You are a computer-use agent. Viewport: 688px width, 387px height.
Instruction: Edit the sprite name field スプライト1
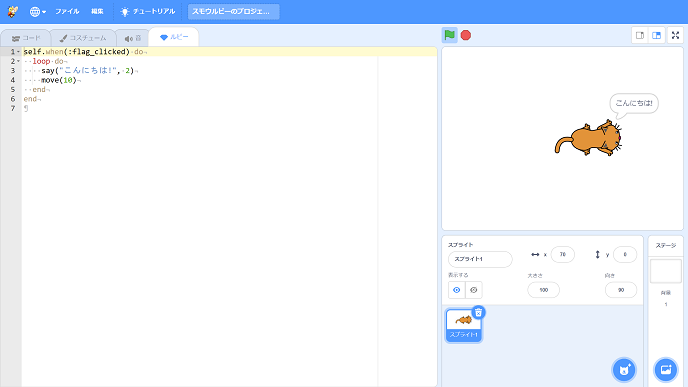(x=480, y=259)
